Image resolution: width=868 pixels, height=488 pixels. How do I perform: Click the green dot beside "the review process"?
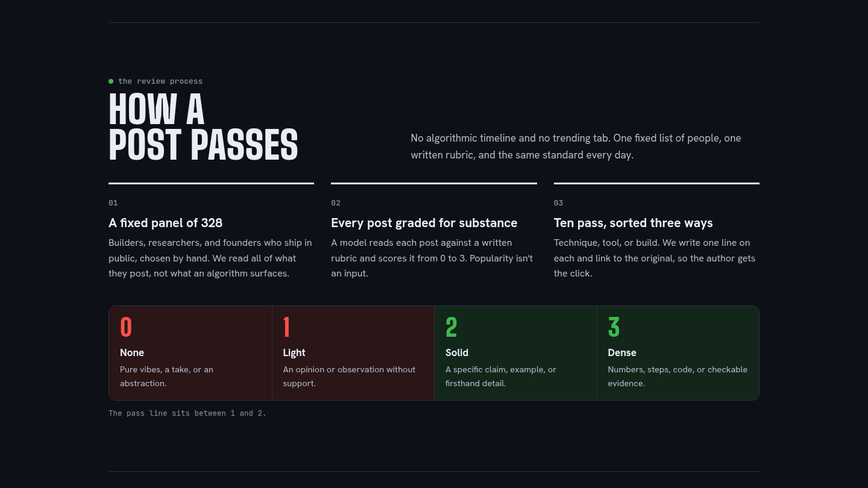111,81
